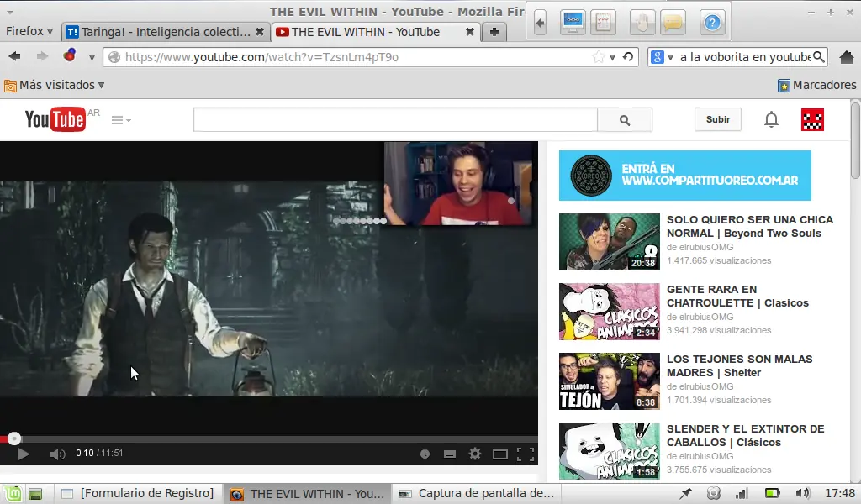Click the Subir upload button
Image resolution: width=861 pixels, height=504 pixels.
pos(718,119)
